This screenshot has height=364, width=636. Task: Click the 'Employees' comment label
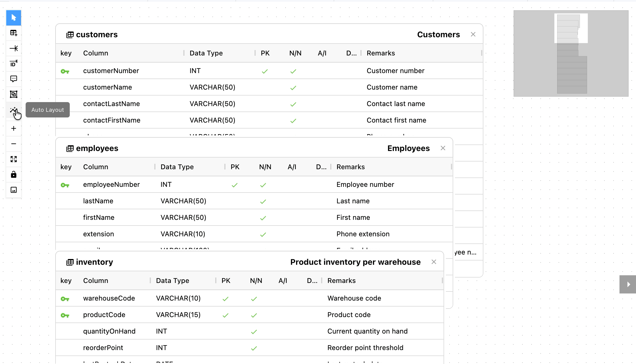pyautogui.click(x=409, y=148)
